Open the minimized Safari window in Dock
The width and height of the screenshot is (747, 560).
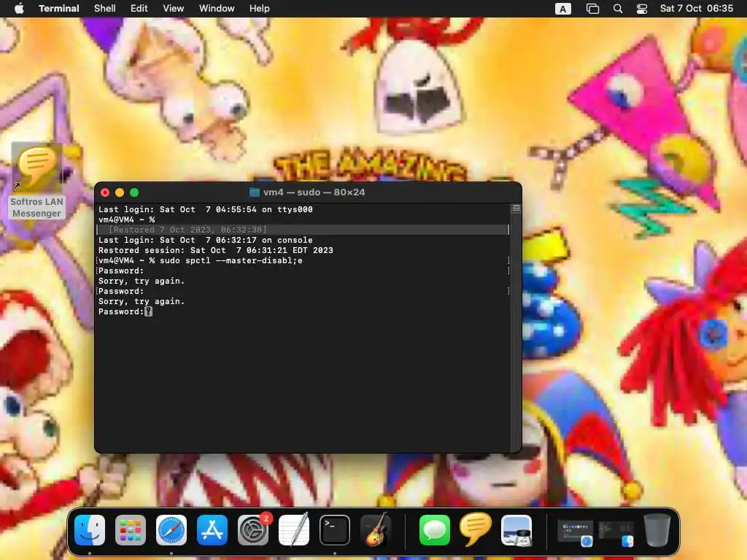tap(575, 532)
